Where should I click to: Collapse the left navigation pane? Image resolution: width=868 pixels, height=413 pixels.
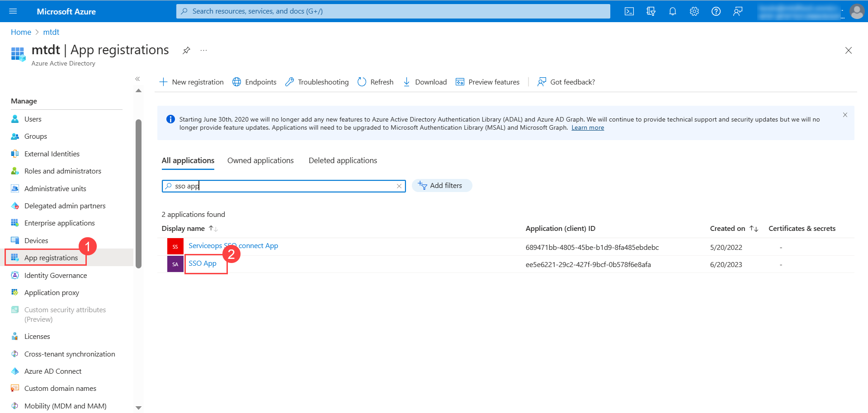(138, 79)
